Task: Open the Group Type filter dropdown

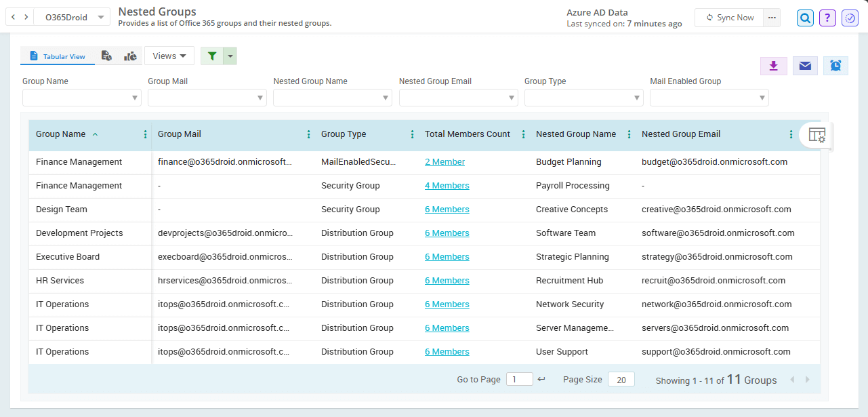Action: pyautogui.click(x=583, y=98)
